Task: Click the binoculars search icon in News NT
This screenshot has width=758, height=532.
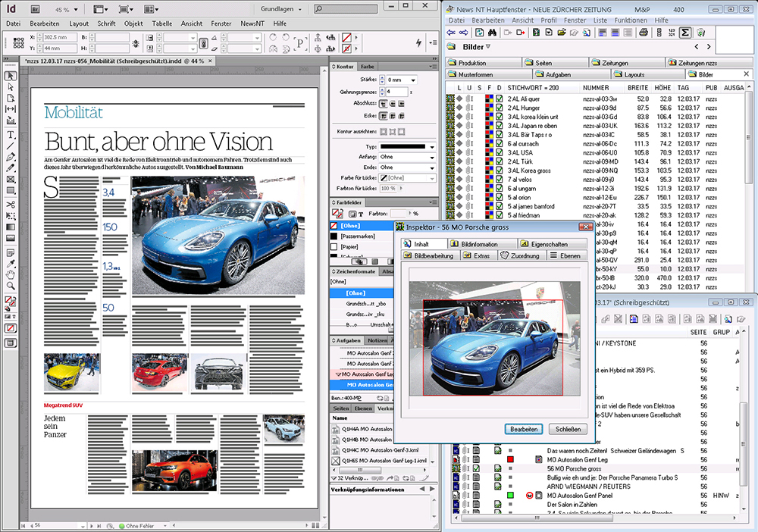Action: [x=492, y=33]
